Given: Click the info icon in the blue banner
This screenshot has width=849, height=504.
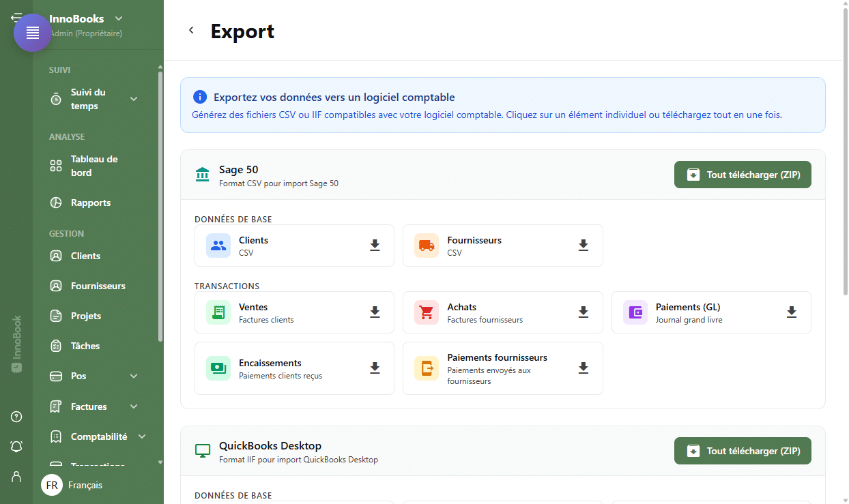Looking at the screenshot, I should coord(200,97).
